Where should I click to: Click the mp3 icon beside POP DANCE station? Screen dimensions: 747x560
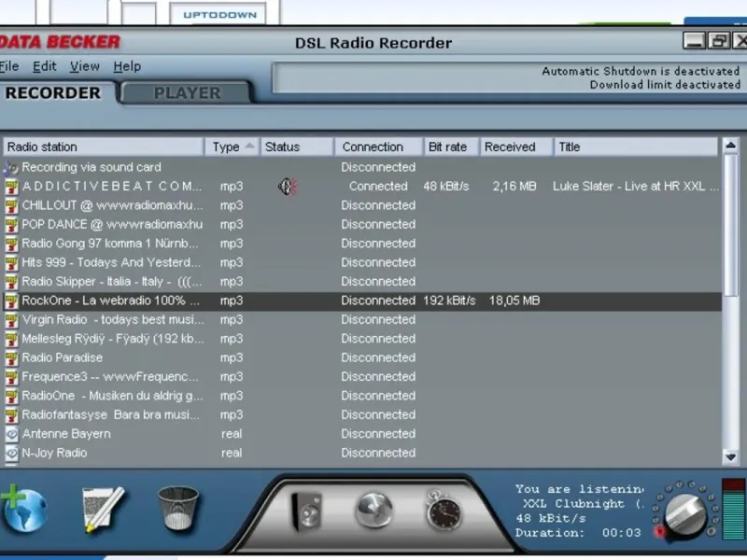coord(11,224)
